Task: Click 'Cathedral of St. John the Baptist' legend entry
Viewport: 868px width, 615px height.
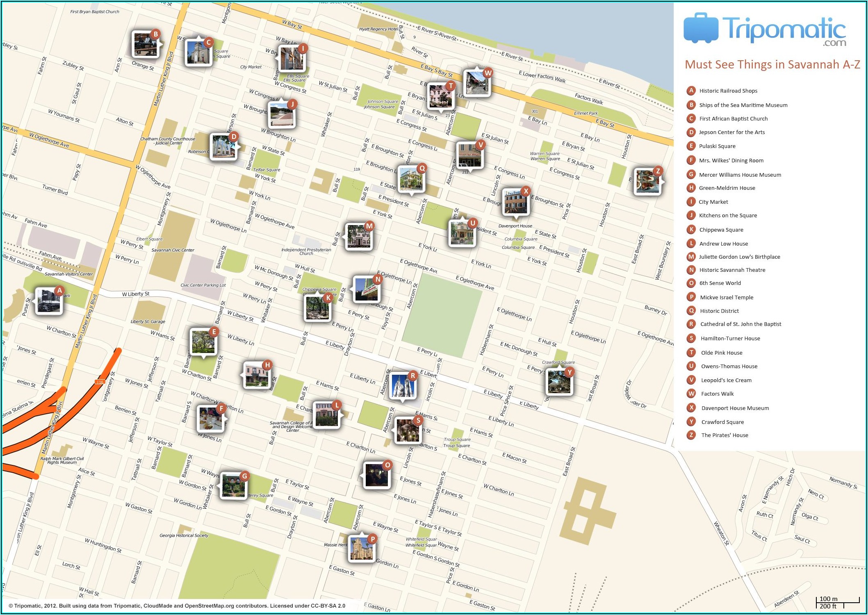Action: [x=740, y=324]
